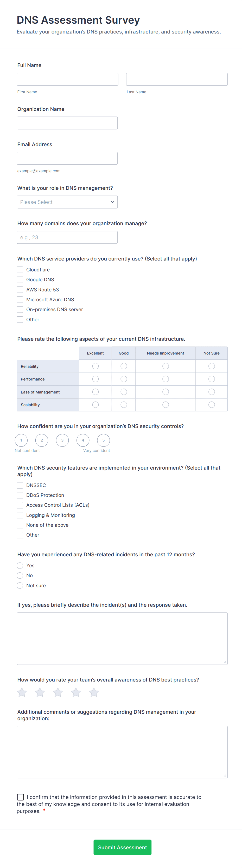The height and width of the screenshot is (868, 242).
Task: Enable the DNSSEC security feature checkbox
Action: 20,485
